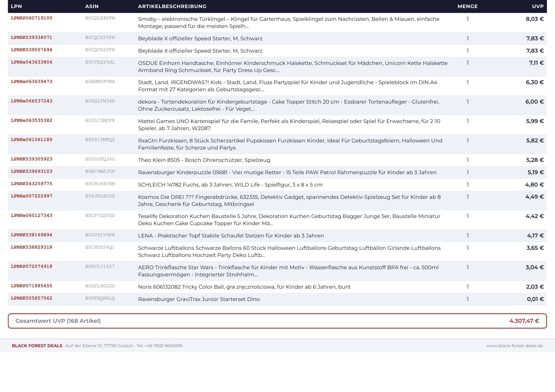Select LPN code LPNHe063639473
Screen dimensions: 555x392
tap(31, 81)
